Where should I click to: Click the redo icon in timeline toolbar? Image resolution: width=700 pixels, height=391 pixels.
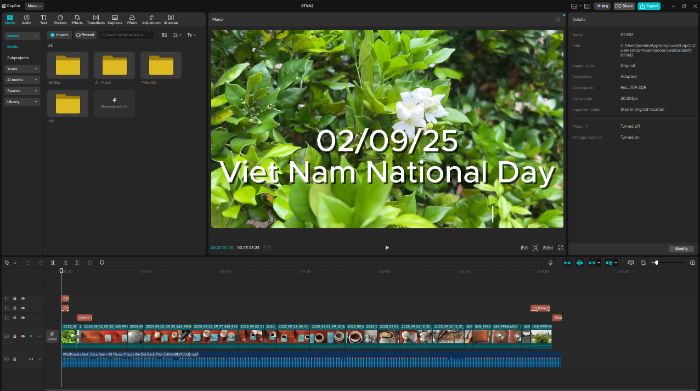[x=40, y=263]
